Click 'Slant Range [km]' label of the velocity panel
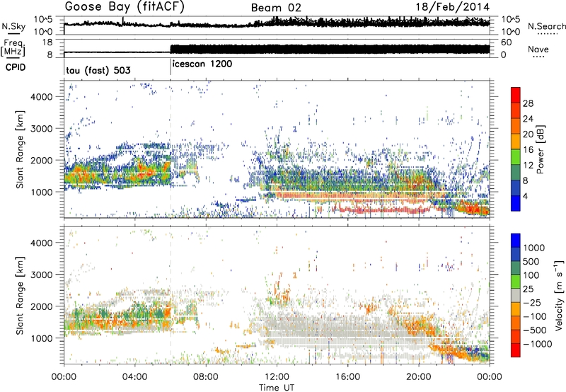566x392 pixels. [20, 296]
